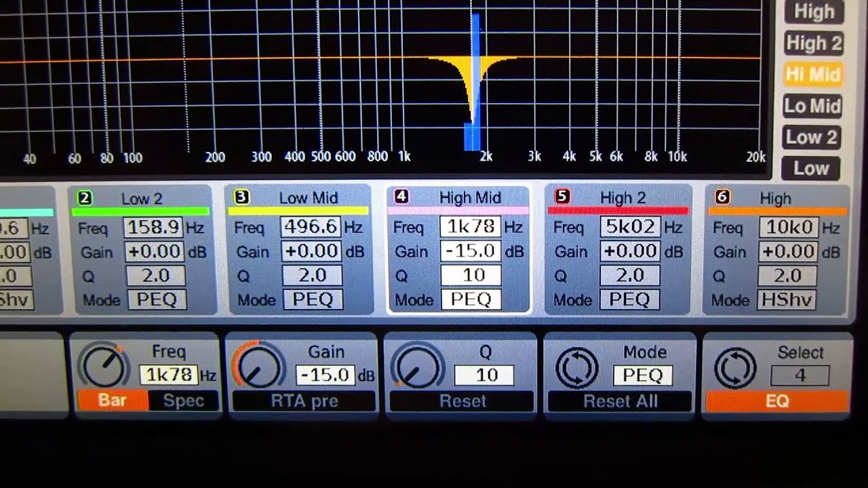Click the Q rotary knob
This screenshot has height=488, width=868.
pyautogui.click(x=417, y=367)
